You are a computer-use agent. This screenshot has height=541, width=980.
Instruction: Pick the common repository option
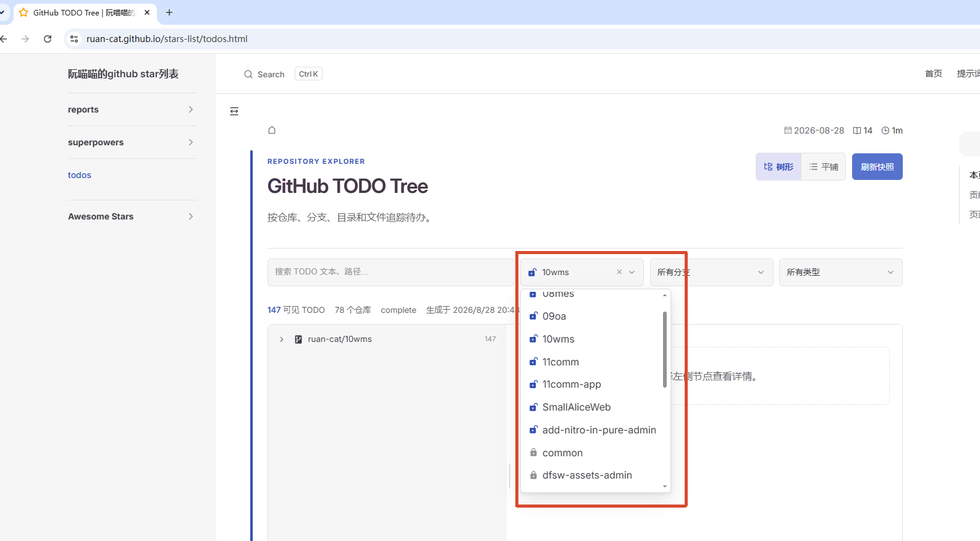592,453
